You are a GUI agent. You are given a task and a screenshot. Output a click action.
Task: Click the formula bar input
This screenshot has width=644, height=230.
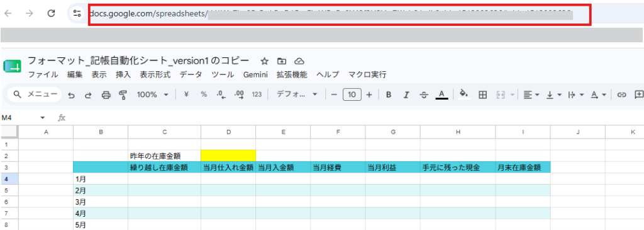click(x=355, y=118)
